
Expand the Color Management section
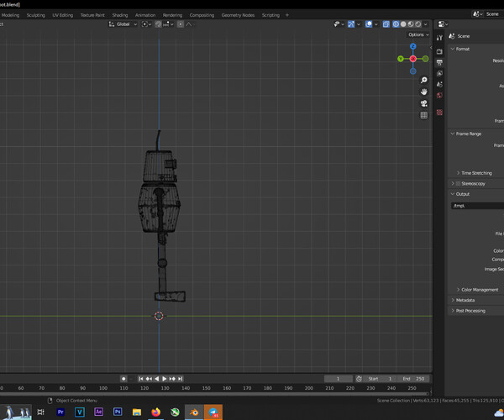point(479,290)
